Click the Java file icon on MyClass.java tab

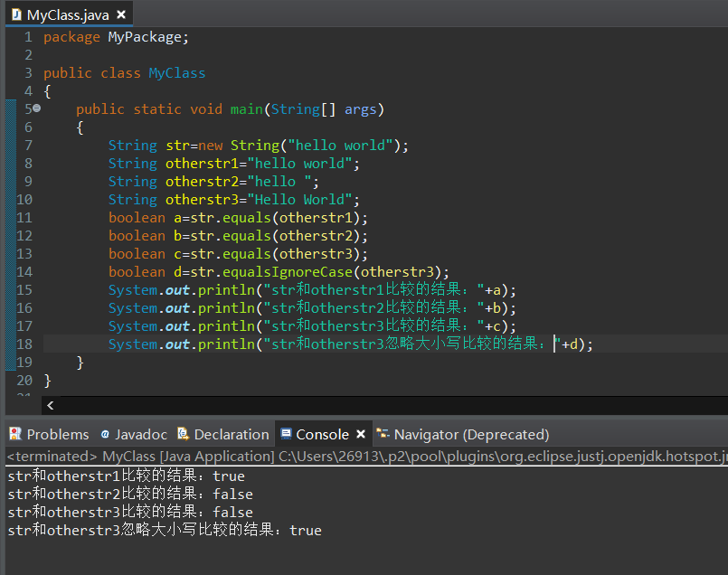16,14
